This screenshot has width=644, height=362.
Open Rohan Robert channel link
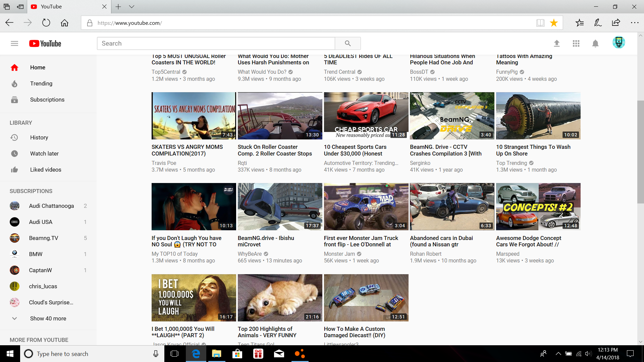(x=426, y=254)
